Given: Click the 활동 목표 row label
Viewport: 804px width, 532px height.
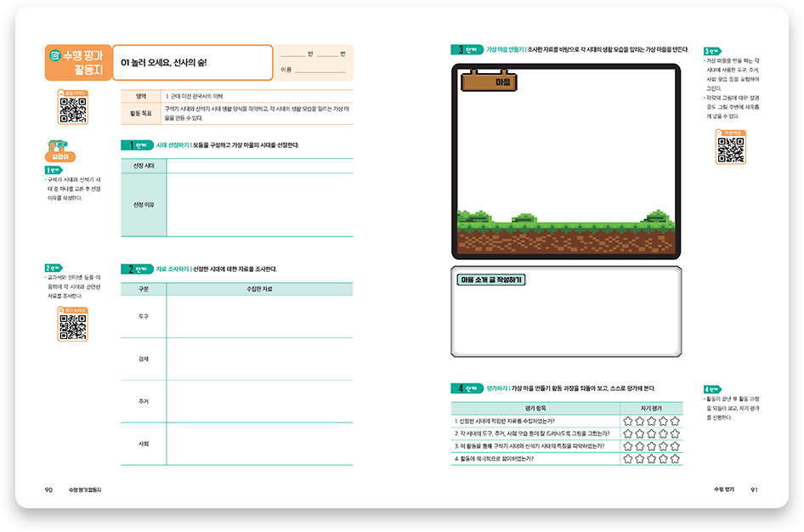Looking at the screenshot, I should (x=141, y=113).
